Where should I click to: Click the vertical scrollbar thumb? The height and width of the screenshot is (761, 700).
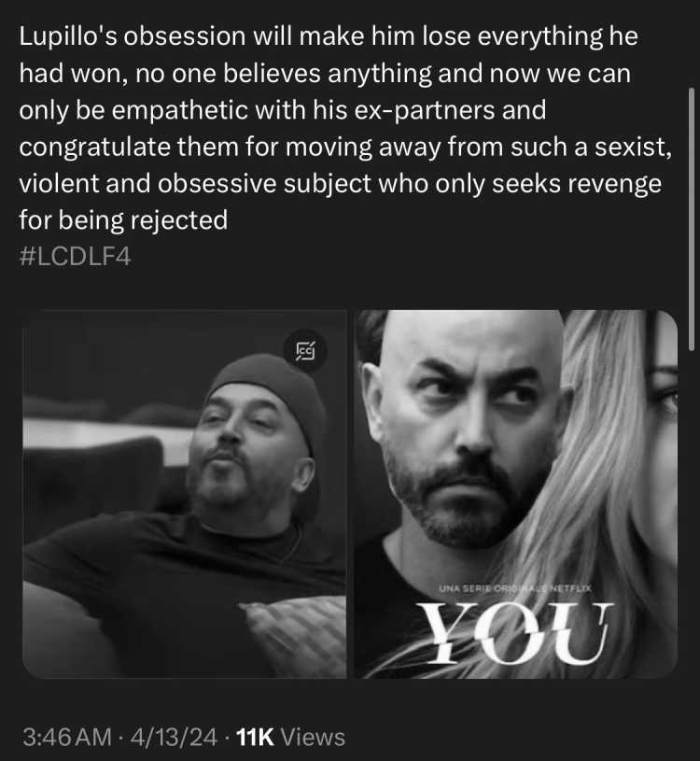coord(692,218)
